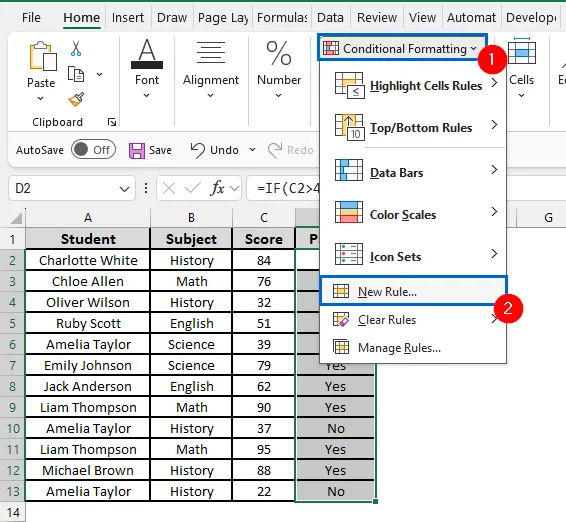Image resolution: width=566 pixels, height=522 pixels.
Task: Expand the Copy options arrow
Action: [x=99, y=75]
